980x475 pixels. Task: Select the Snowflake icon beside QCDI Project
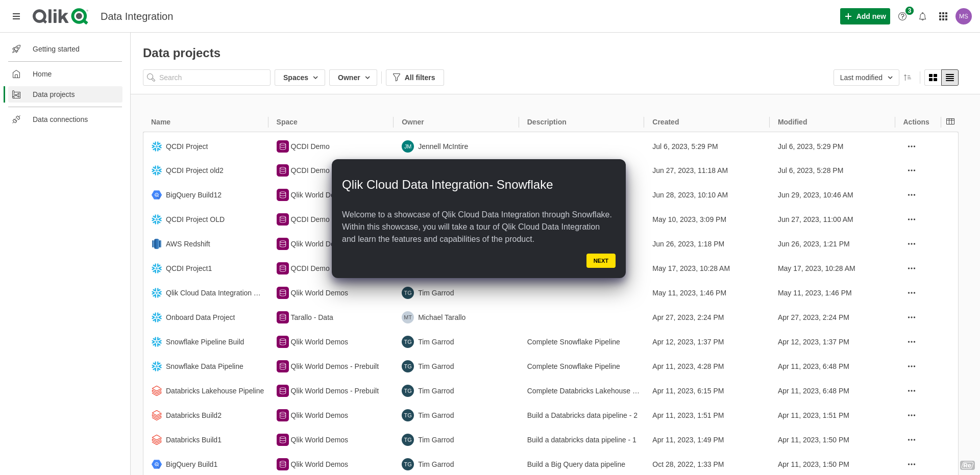156,146
